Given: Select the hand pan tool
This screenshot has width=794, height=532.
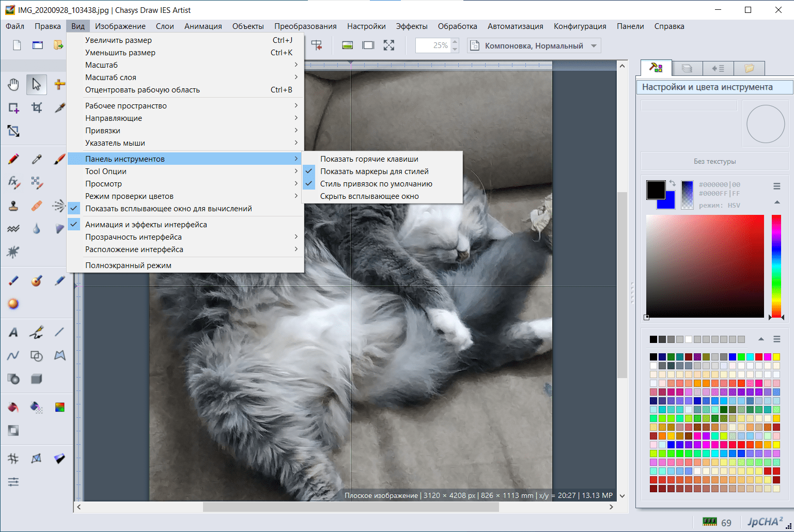Looking at the screenshot, I should pos(13,84).
